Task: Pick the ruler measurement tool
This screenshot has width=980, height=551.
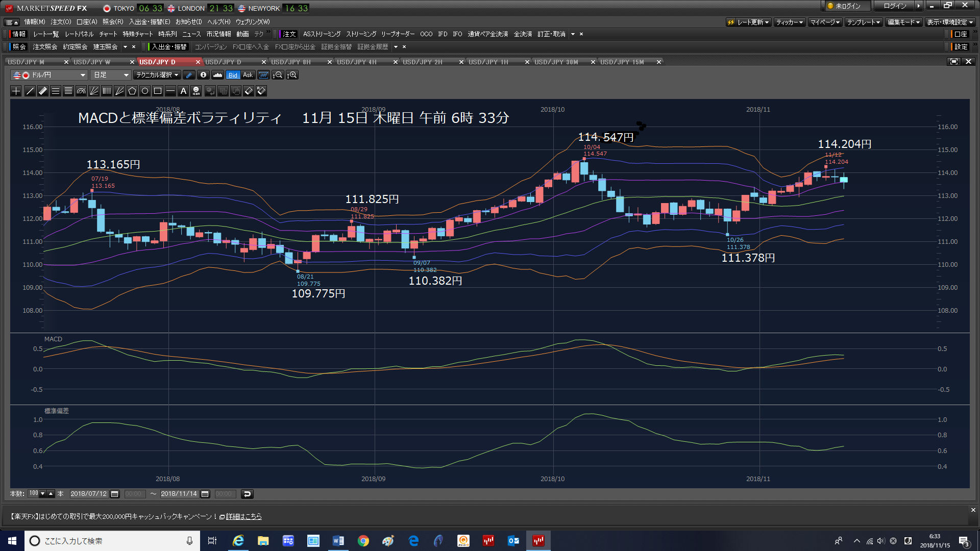Action: coord(43,91)
